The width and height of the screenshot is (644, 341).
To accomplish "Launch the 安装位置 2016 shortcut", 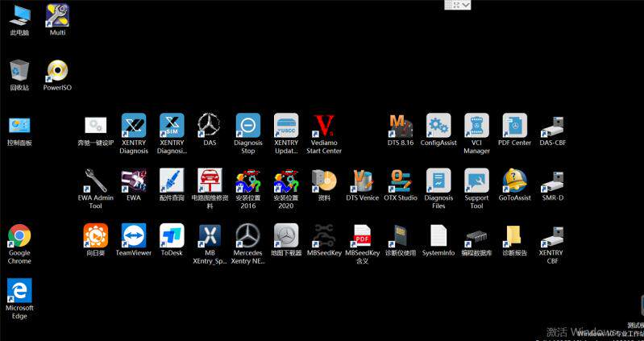I will [x=248, y=181].
